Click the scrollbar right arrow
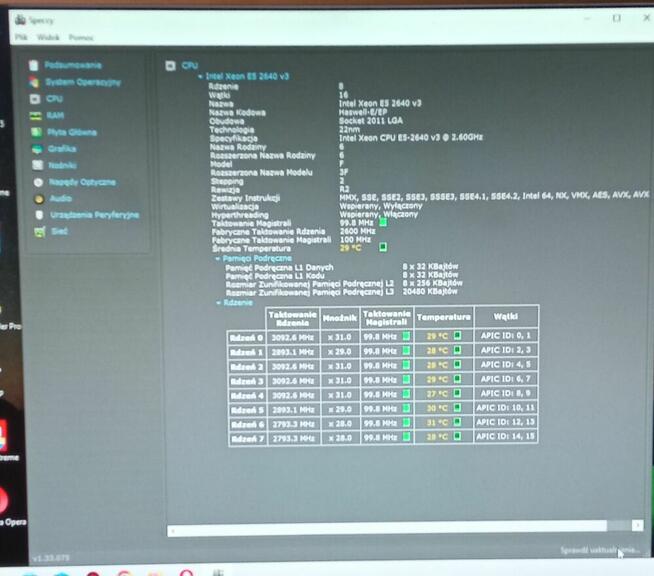The height and width of the screenshot is (576, 654). tap(637, 526)
